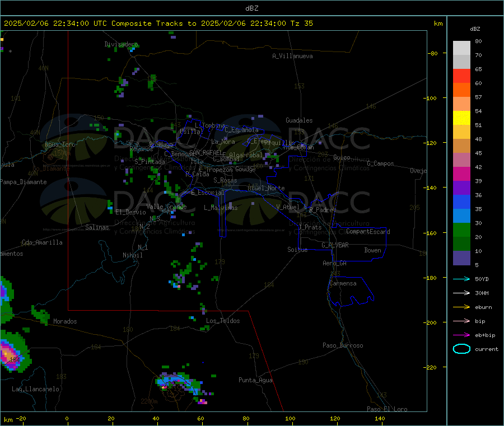Image resolution: width=504 pixels, height=426 pixels.
Task: Select the magenta swatch in dBZ scale
Action: coord(461,174)
